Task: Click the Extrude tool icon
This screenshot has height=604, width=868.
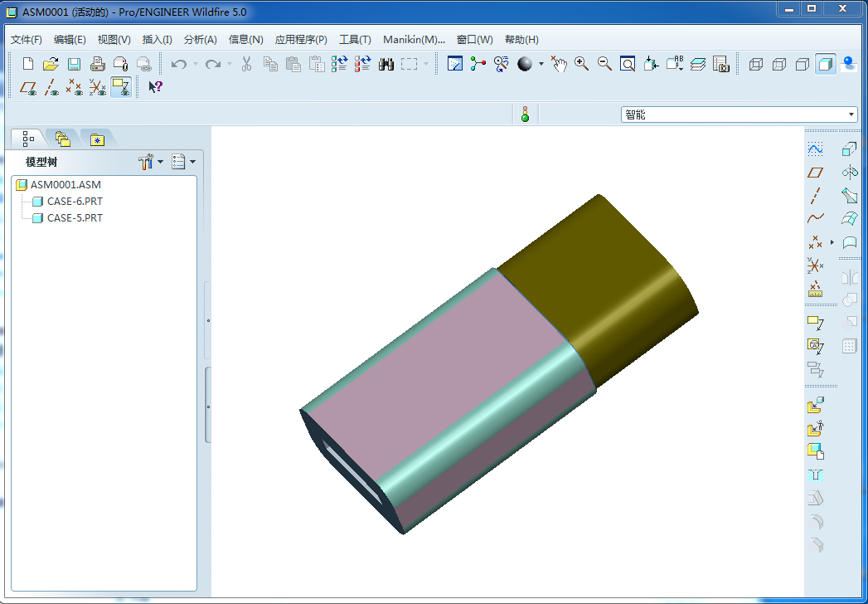Action: pyautogui.click(x=849, y=149)
